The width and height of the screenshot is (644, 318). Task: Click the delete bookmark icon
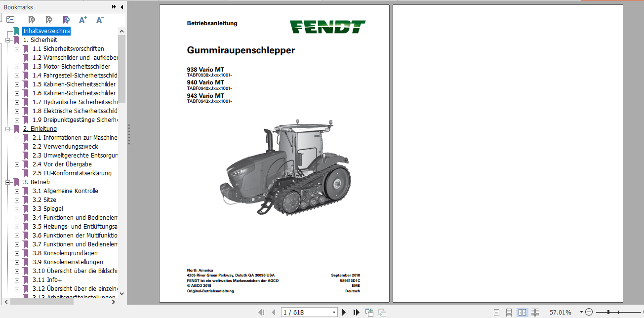coord(31,20)
